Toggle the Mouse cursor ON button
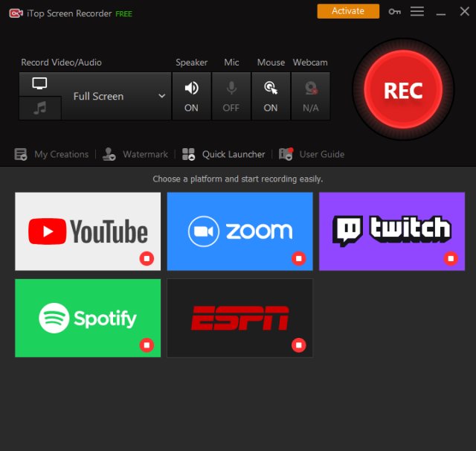This screenshot has height=451, width=476. click(x=271, y=96)
